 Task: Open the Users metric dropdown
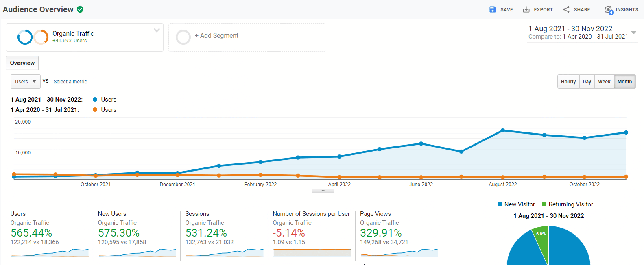click(x=25, y=81)
